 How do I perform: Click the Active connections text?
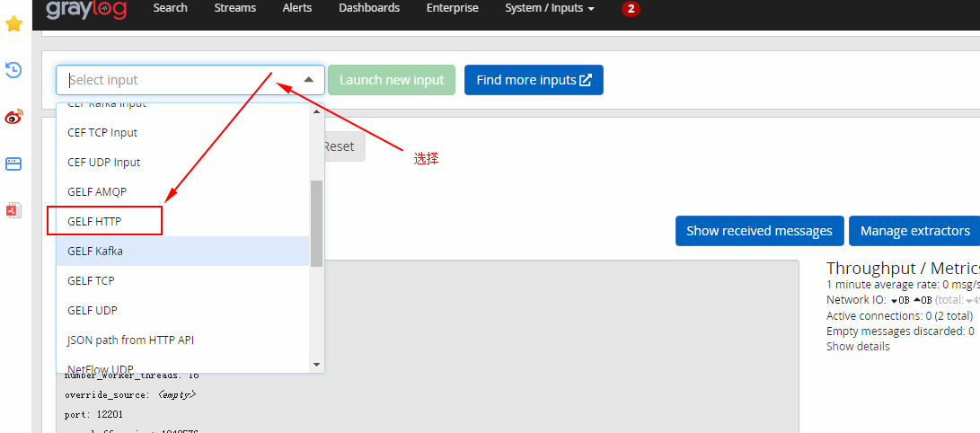click(899, 315)
